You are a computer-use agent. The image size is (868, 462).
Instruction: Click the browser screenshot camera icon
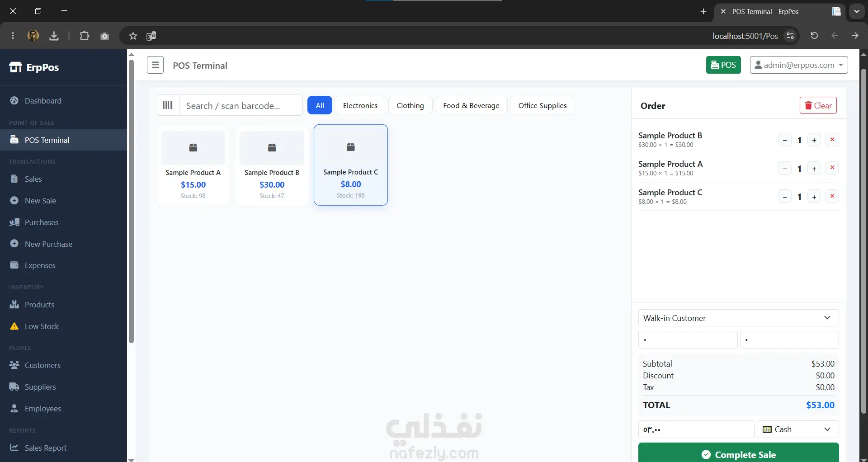pos(105,36)
